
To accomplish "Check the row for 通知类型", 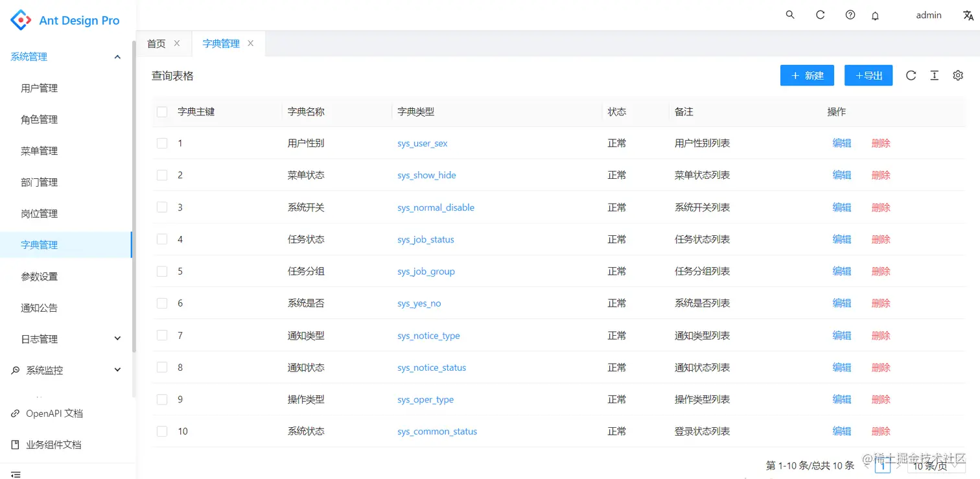I will (x=162, y=335).
